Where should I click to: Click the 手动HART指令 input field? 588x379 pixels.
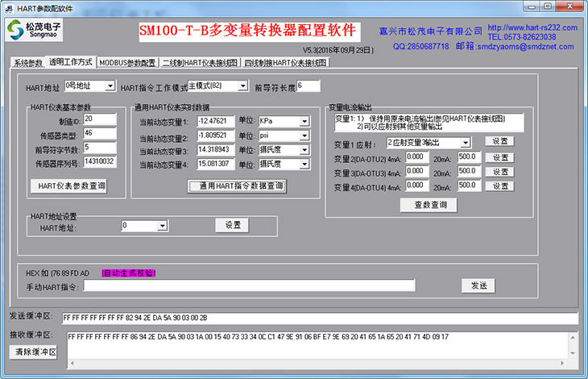(250, 285)
